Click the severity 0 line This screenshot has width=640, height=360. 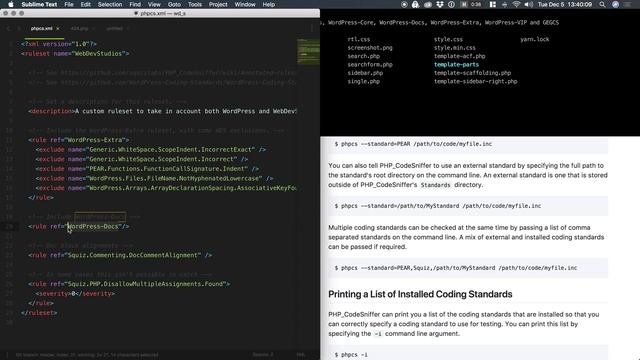[x=75, y=293]
